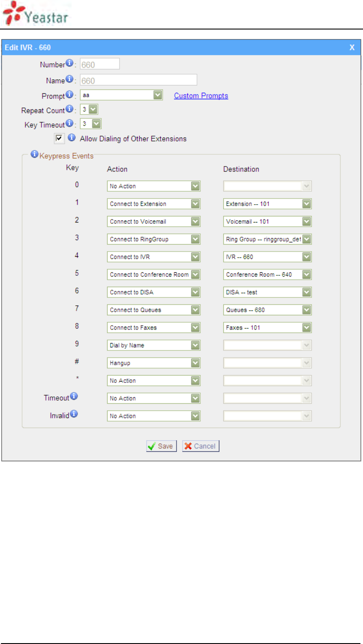Cancel editing the IVR
Screen dimensions: 363x644
point(200,446)
